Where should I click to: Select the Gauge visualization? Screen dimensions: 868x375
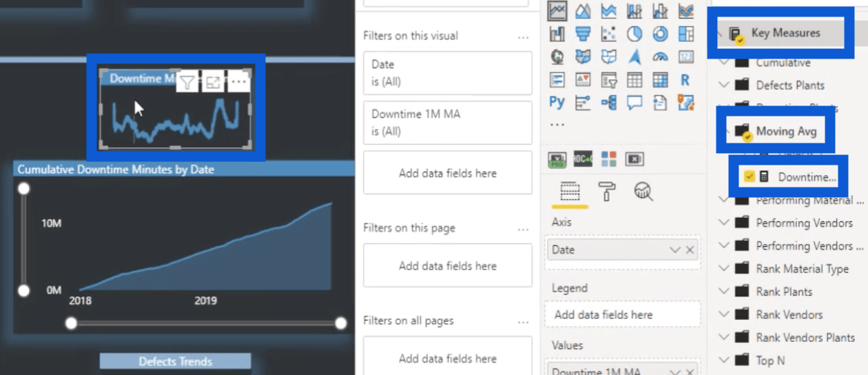[660, 57]
